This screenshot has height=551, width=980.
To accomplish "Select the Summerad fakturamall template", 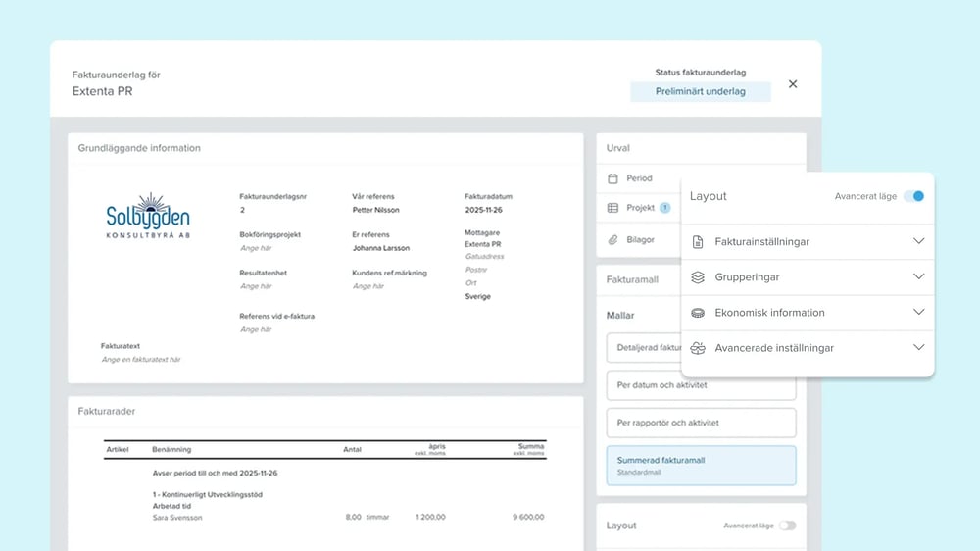I will [x=701, y=465].
